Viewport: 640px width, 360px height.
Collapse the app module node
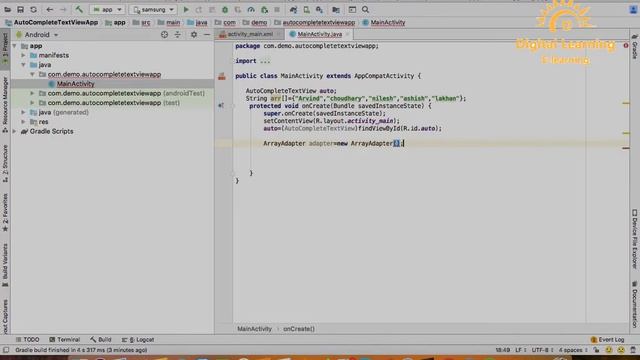pos(15,46)
